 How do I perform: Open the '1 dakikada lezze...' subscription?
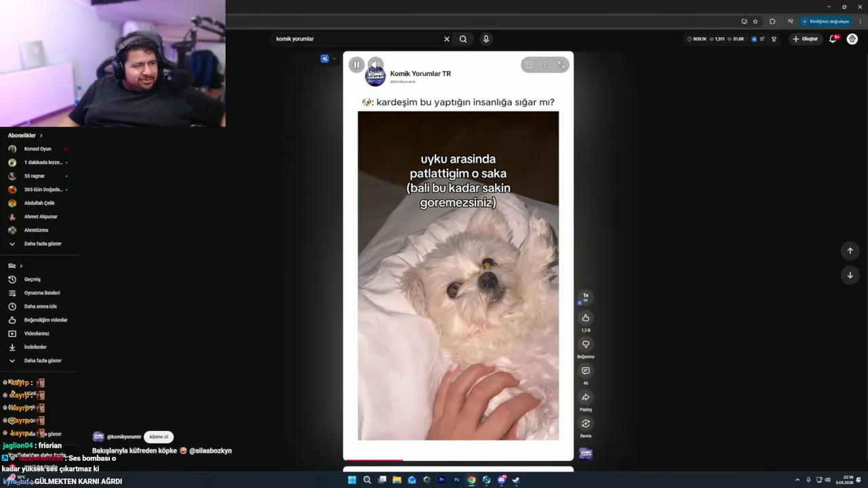click(x=39, y=163)
